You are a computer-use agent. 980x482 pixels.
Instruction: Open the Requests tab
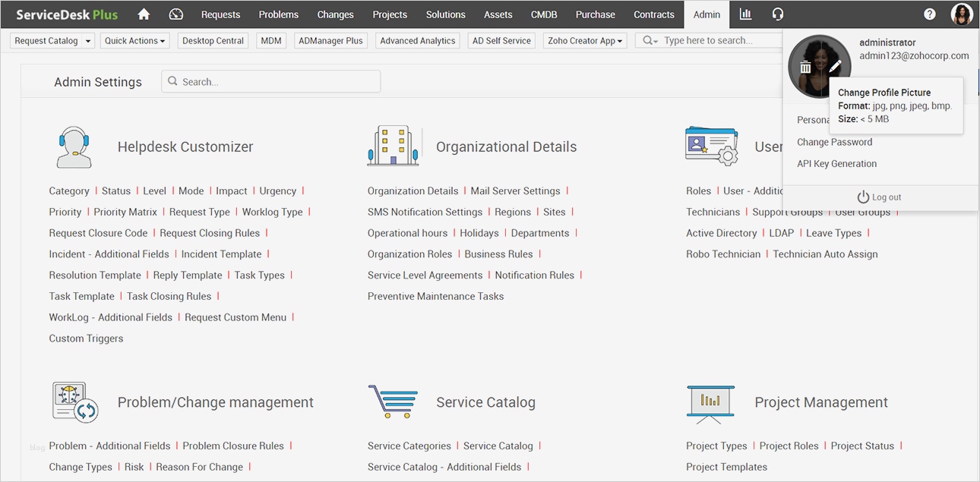[x=220, y=14]
